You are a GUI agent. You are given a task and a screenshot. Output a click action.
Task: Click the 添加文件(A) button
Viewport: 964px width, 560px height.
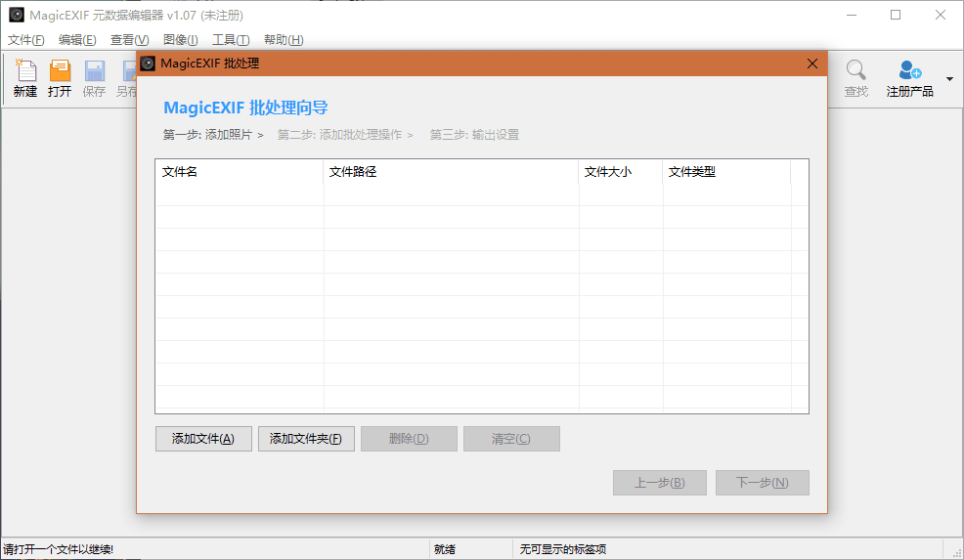pyautogui.click(x=203, y=439)
